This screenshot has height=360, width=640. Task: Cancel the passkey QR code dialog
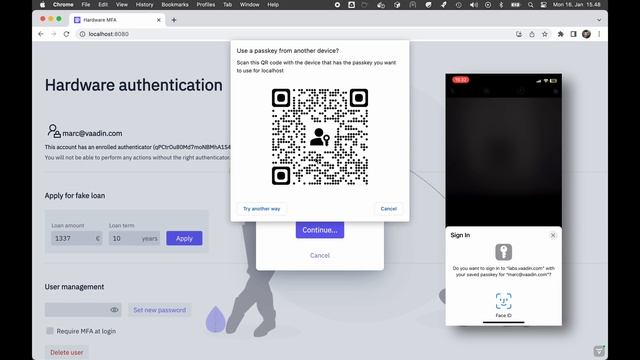coord(389,209)
